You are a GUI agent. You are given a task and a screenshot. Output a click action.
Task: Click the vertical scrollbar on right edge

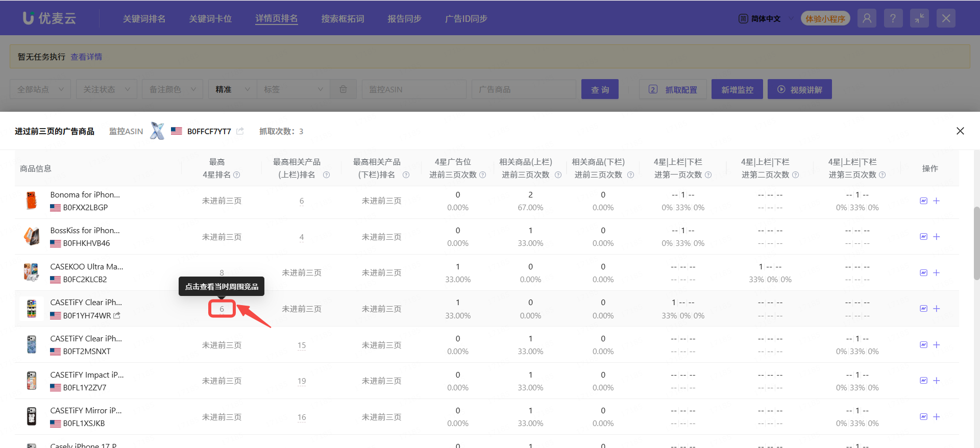976,243
